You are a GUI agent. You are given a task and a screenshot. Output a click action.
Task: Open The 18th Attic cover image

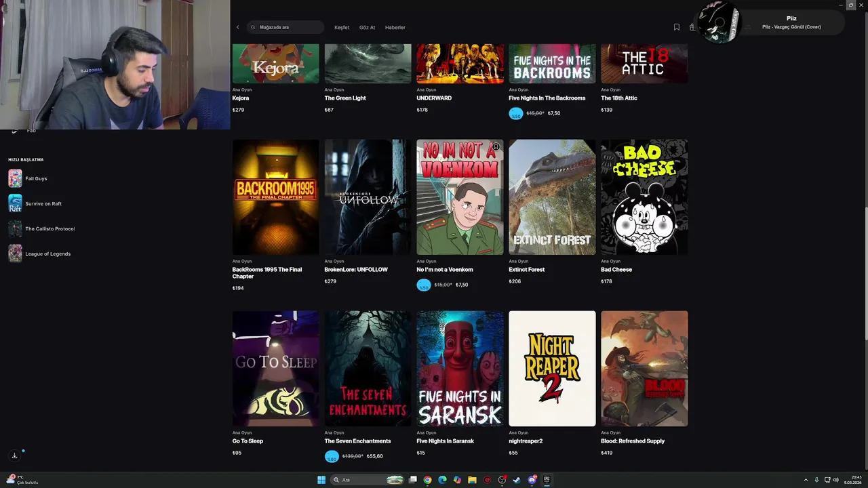click(644, 64)
